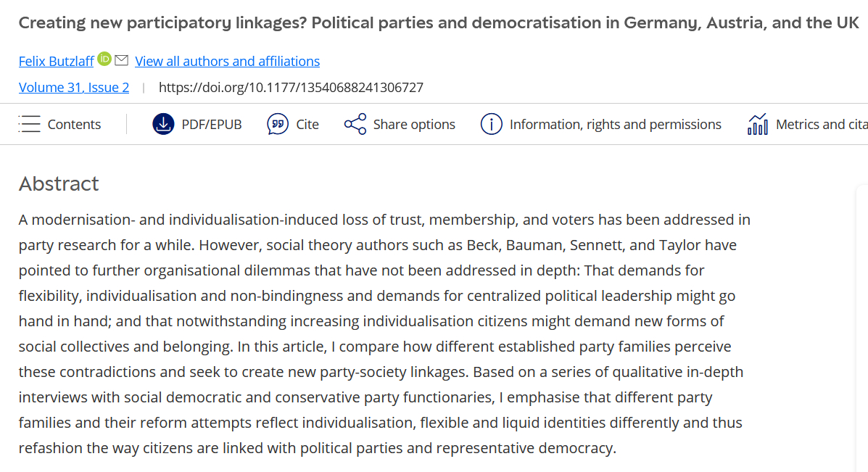Screen dimensions: 868x472
Task: Click the Share options network icon
Action: 355,124
